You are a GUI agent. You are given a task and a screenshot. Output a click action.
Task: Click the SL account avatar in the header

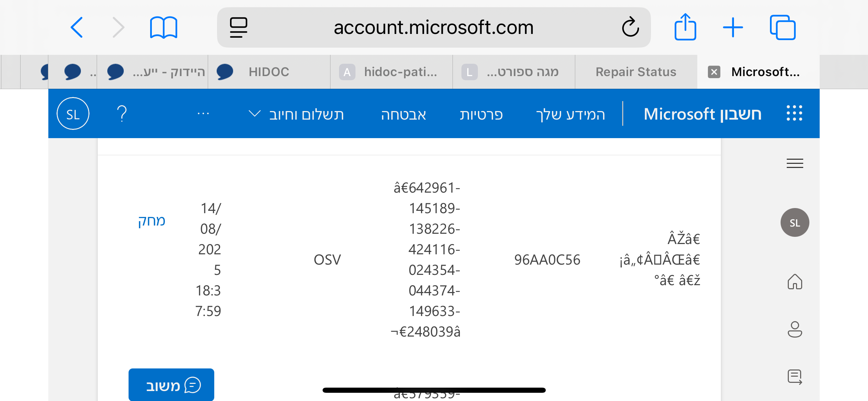[73, 113]
